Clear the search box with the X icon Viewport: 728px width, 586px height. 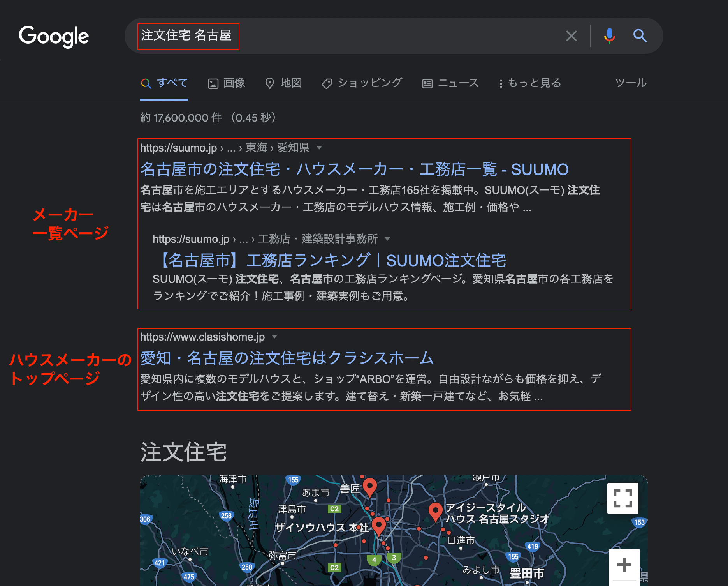pyautogui.click(x=571, y=36)
